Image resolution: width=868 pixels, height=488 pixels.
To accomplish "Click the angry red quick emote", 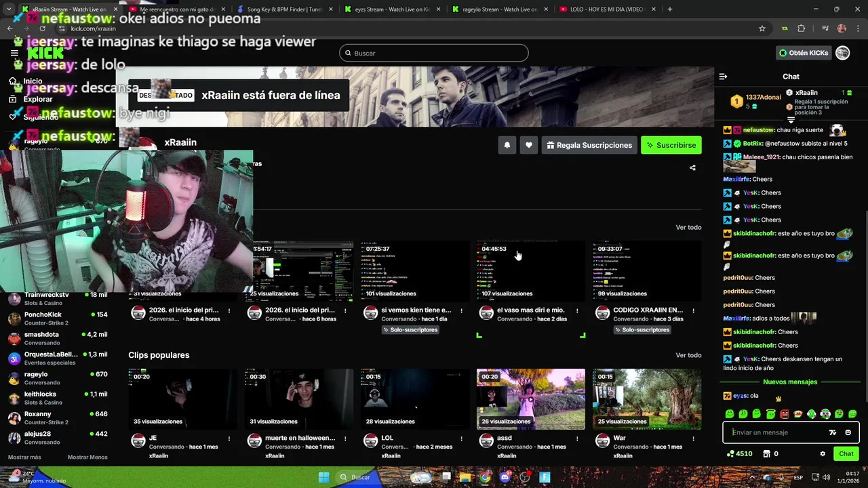I will [785, 413].
